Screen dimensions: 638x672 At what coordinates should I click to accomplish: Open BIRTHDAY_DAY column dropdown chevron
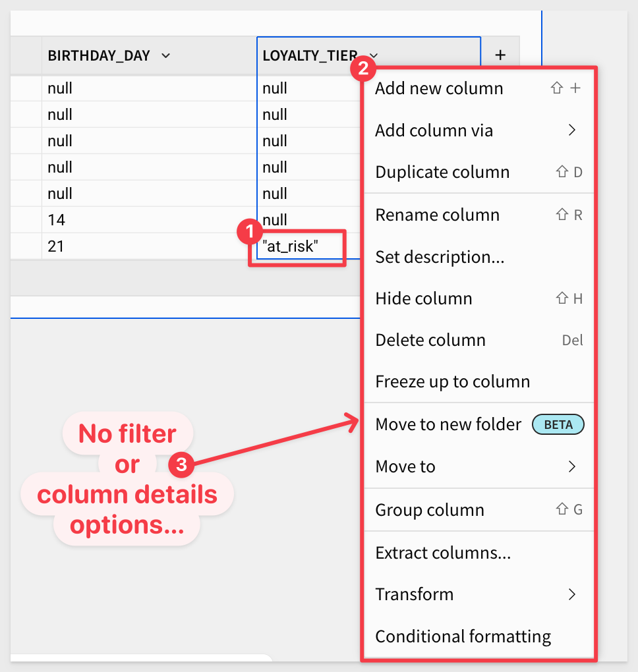(x=166, y=56)
